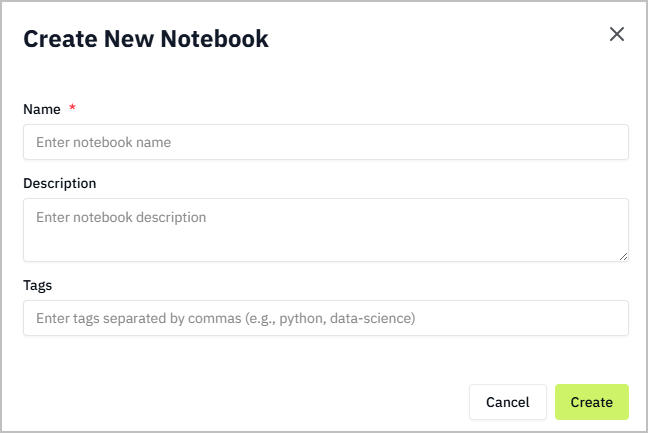
Task: Click empty area below Description placeholder text
Action: pos(326,244)
